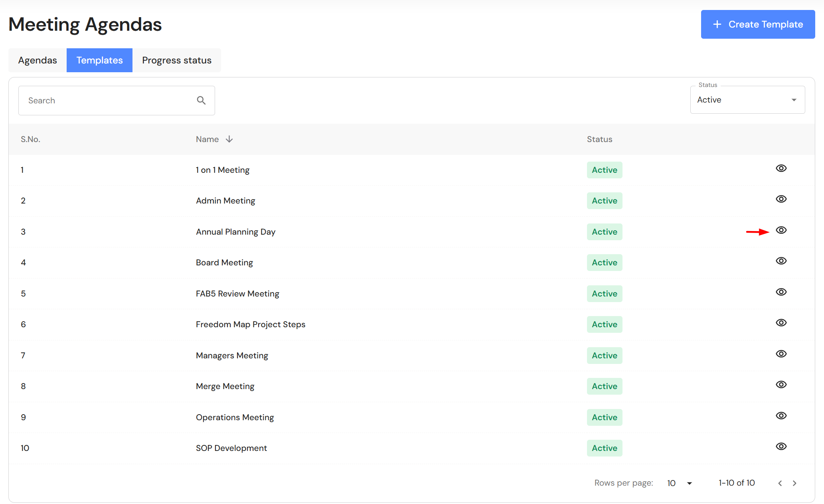The width and height of the screenshot is (824, 504).
Task: Open eye icon for Managers Meeting
Action: [x=781, y=354]
